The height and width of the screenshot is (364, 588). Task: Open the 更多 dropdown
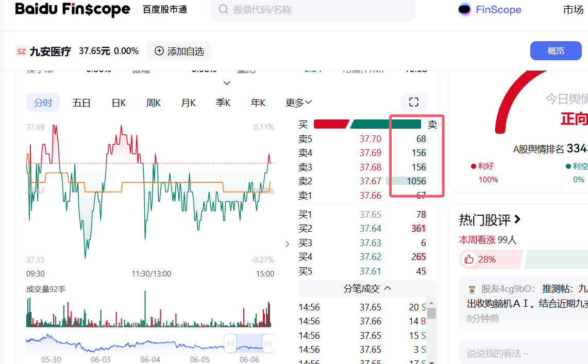point(298,102)
